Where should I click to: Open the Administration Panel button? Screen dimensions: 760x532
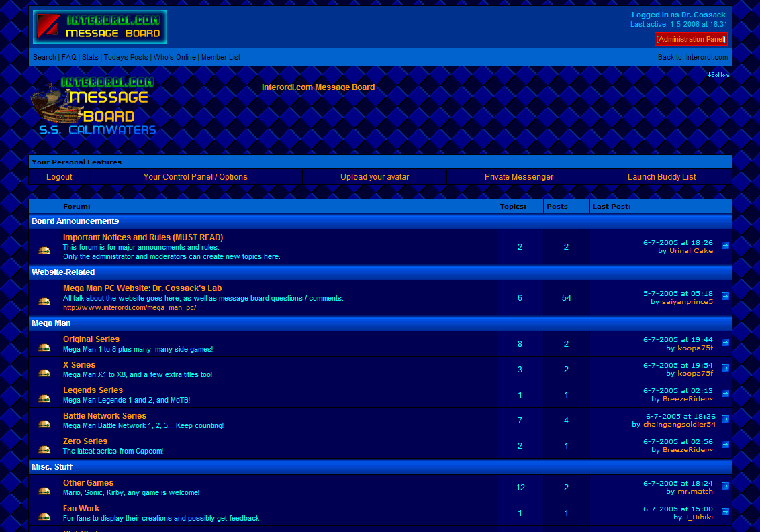(x=691, y=39)
